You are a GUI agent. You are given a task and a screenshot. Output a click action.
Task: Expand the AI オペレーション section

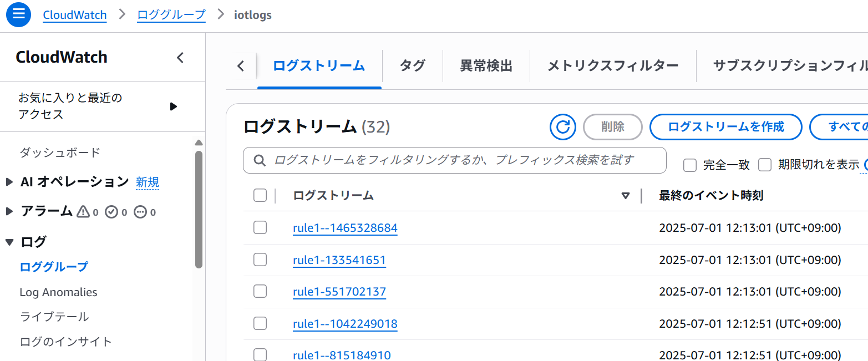coord(9,182)
